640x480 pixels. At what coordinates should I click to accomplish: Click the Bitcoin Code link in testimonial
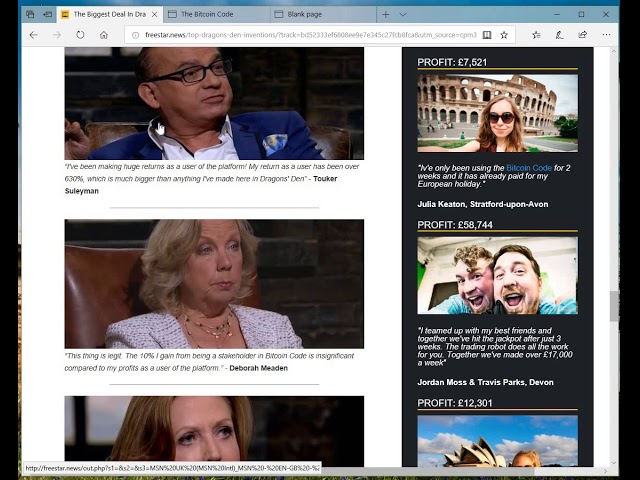coord(529,168)
